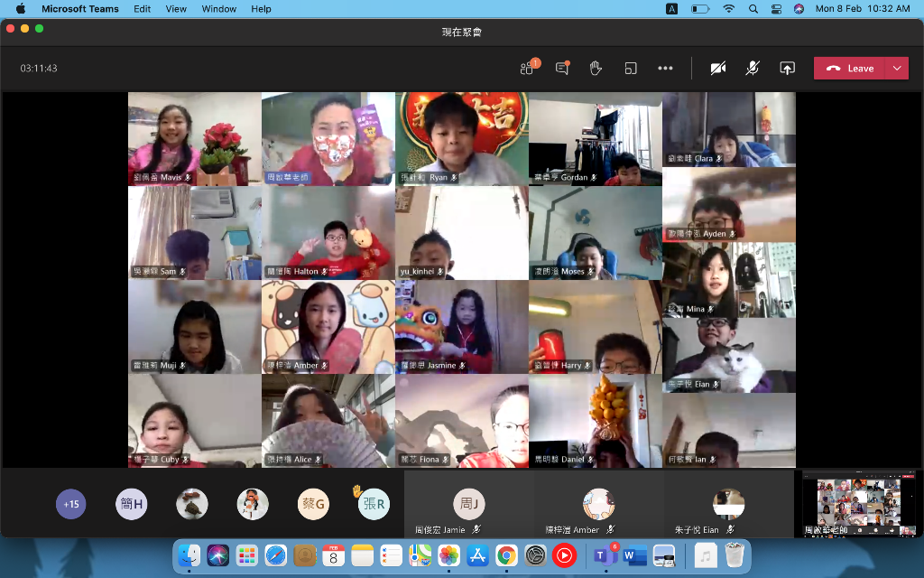Select Halton's video tile

pos(328,232)
